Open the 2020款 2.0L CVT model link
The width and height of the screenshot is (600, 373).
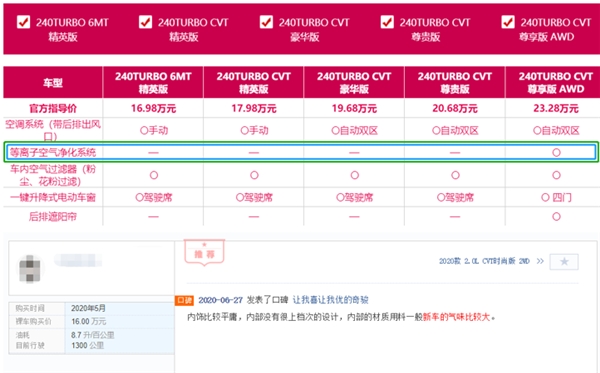pos(484,261)
